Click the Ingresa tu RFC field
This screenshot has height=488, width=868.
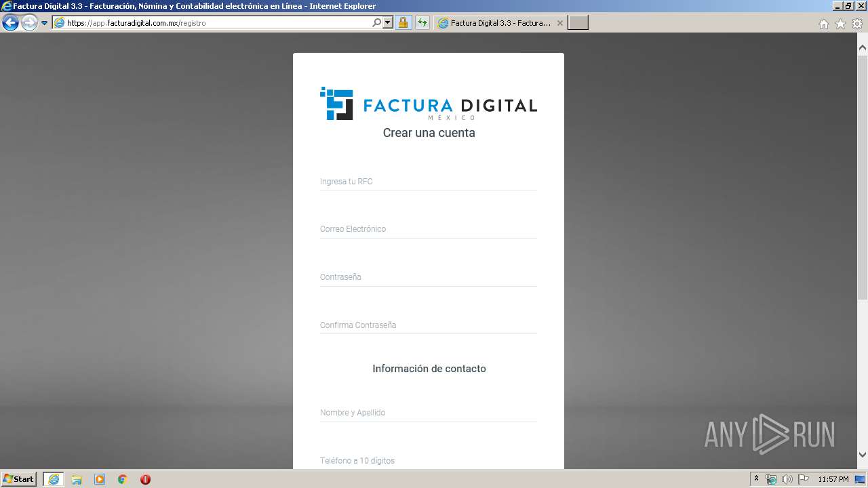click(x=428, y=182)
